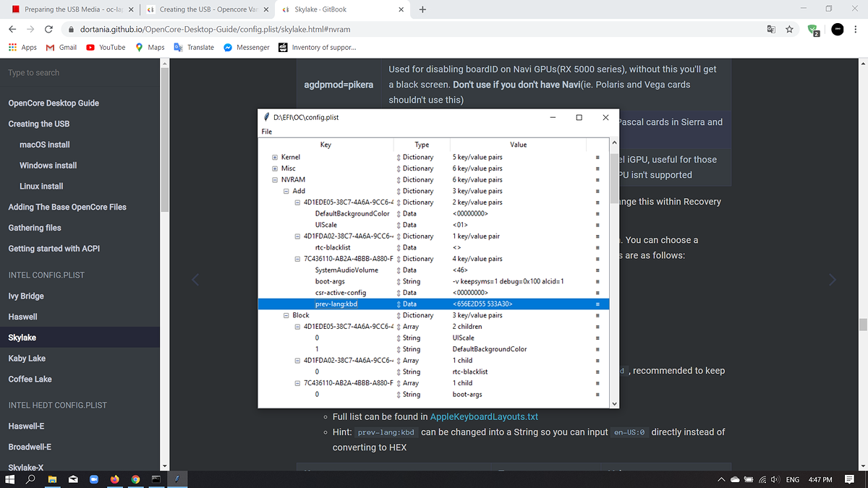Open the Messenger bookmark
868x488 pixels.
(246, 47)
